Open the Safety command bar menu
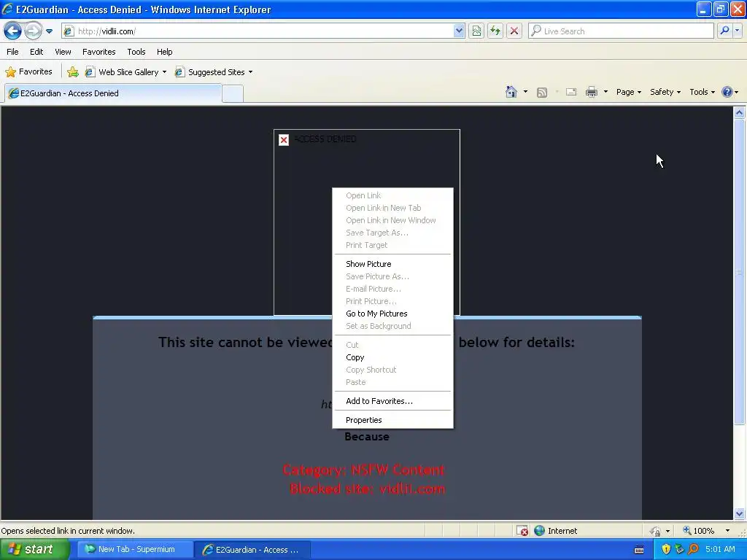 [665, 92]
